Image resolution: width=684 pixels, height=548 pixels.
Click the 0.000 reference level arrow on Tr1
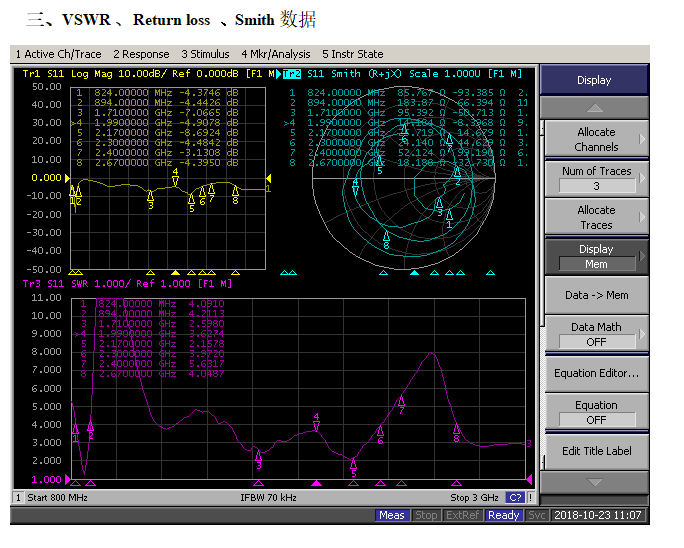(x=67, y=178)
